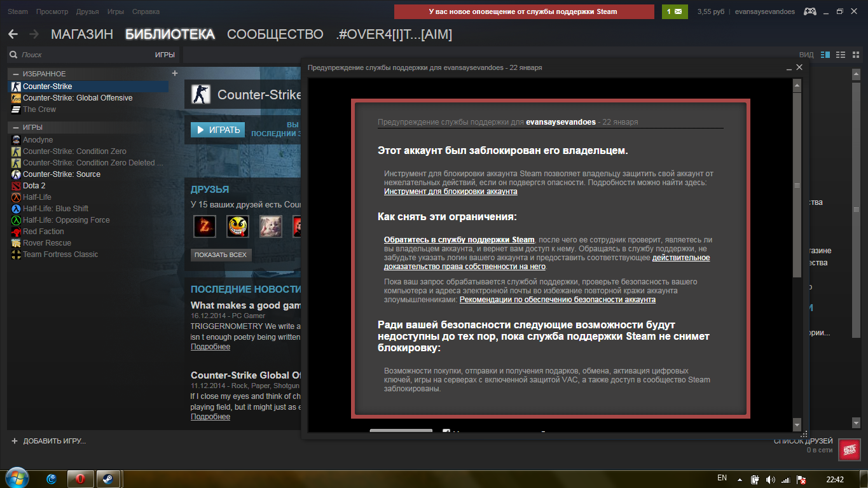Click the ИГРАТЬ play button
The width and height of the screenshot is (868, 488).
[x=217, y=130]
